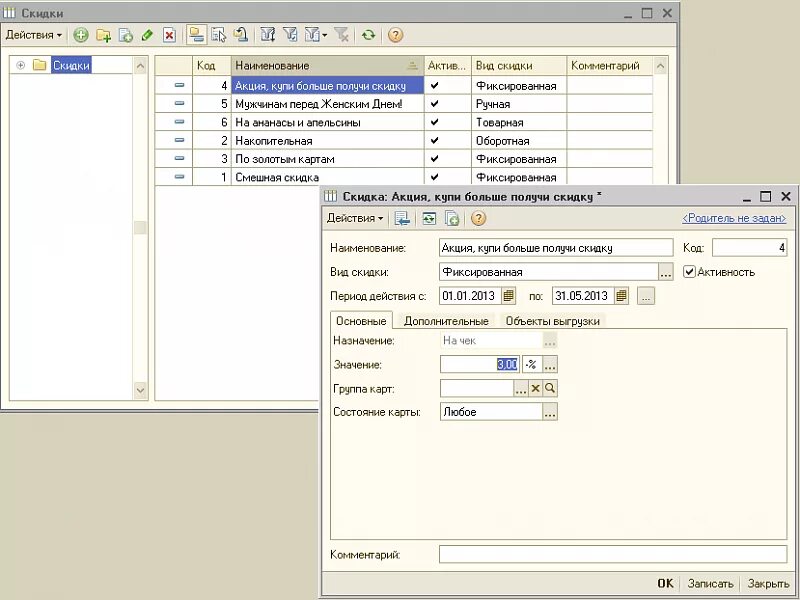
Task: Click the Закрыть button
Action: coord(768,583)
